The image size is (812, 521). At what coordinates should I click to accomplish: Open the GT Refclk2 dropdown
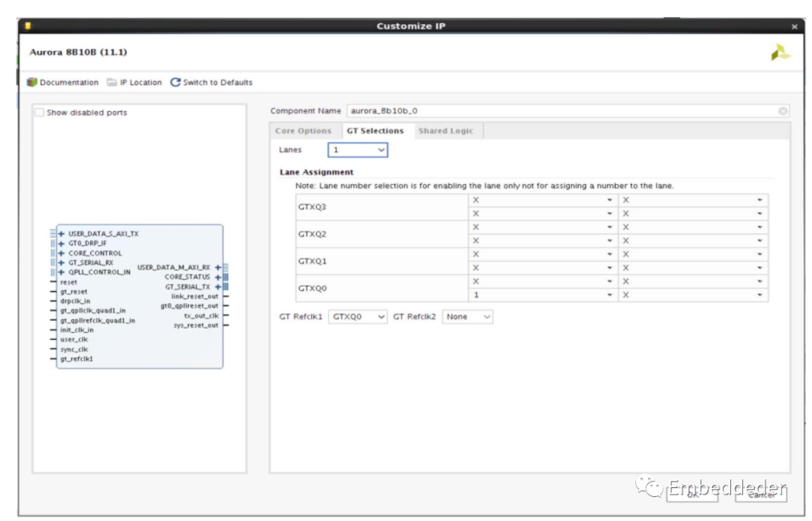tap(468, 317)
